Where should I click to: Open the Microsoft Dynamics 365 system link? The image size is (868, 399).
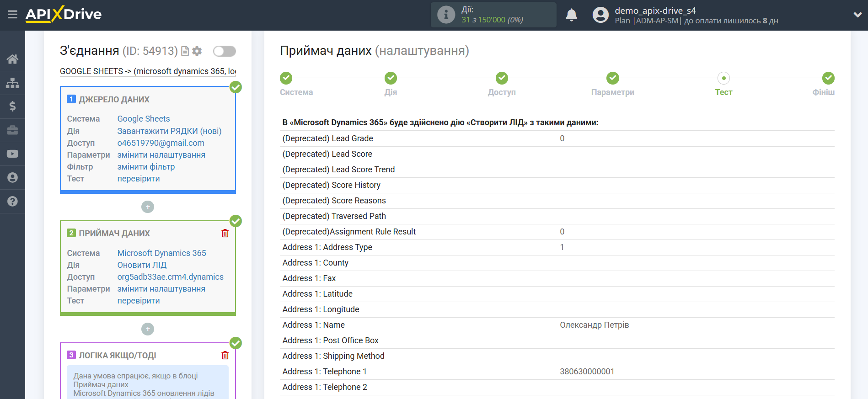[x=162, y=253]
